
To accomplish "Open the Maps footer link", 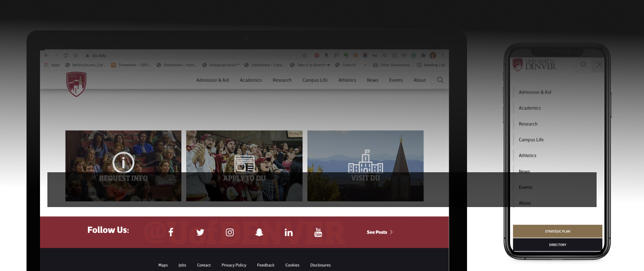I will point(163,265).
